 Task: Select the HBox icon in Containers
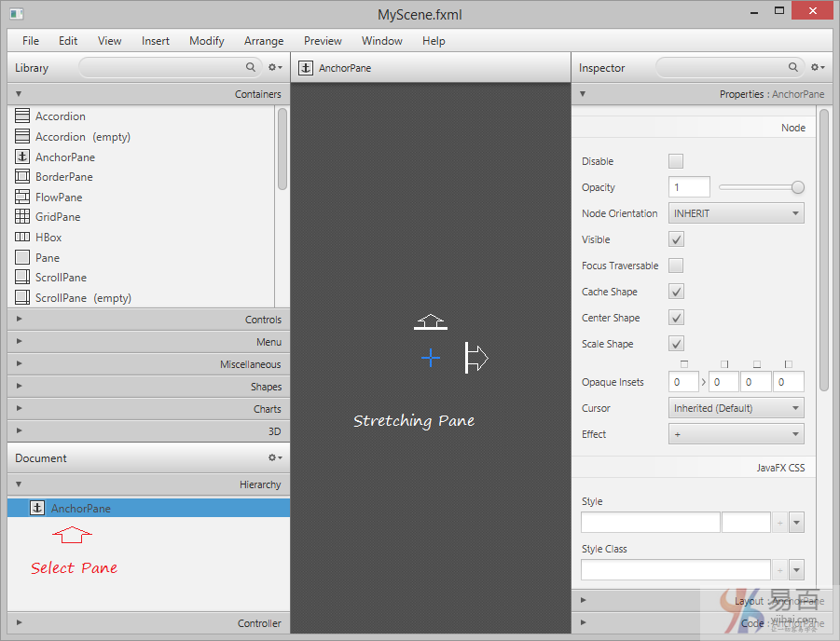tap(22, 238)
